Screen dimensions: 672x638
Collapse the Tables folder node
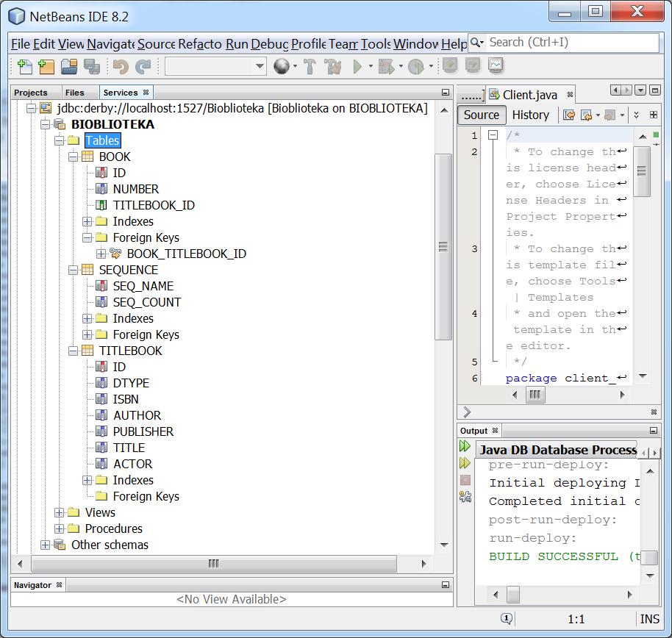(59, 141)
